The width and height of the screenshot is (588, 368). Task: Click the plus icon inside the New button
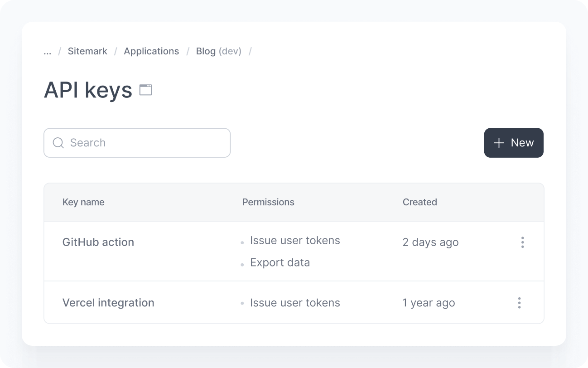[498, 143]
